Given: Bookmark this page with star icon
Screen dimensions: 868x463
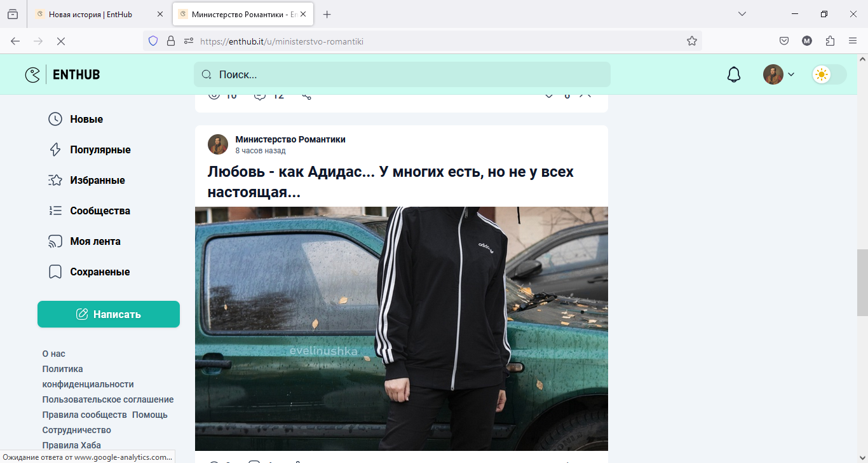Looking at the screenshot, I should point(692,41).
